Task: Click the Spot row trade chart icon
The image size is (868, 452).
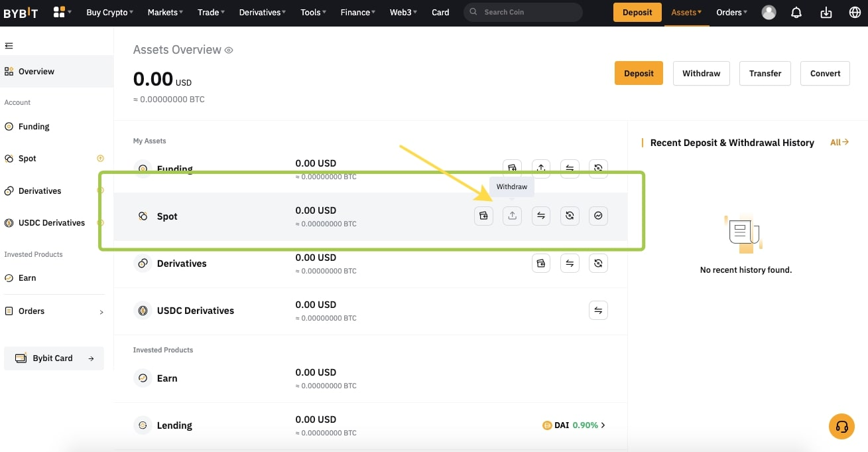Action: pos(598,216)
